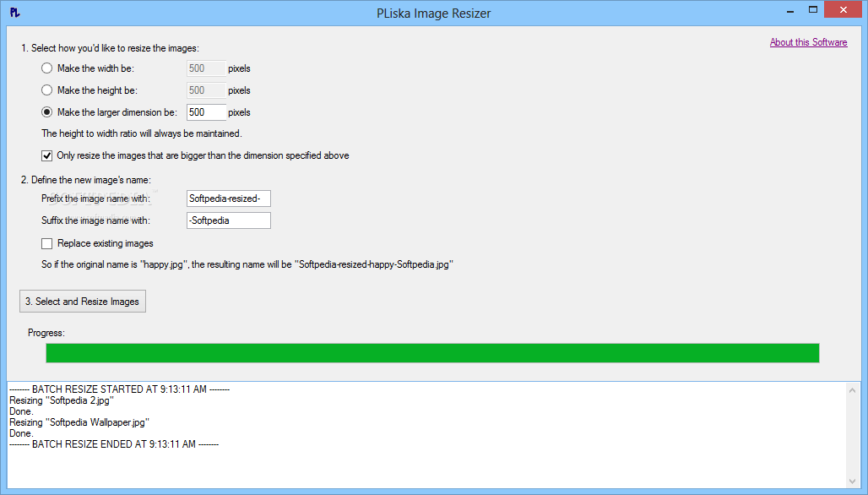Click the width pixels input field

point(207,68)
